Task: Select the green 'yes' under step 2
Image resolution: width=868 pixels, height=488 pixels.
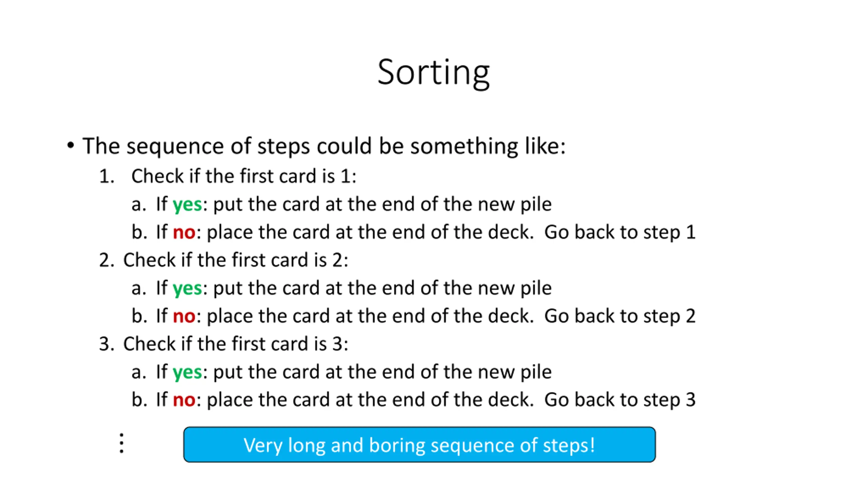Action: (187, 288)
